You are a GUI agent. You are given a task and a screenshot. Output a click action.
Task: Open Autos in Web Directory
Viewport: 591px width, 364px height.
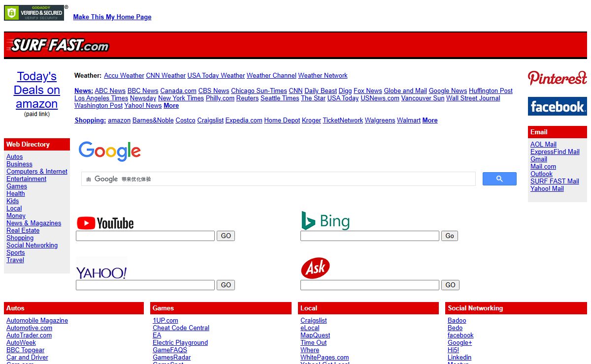(x=15, y=157)
